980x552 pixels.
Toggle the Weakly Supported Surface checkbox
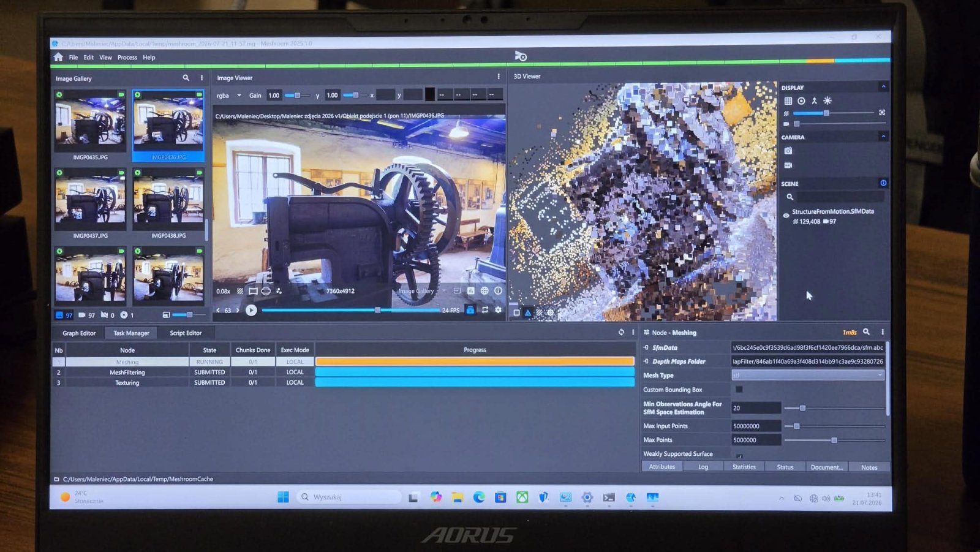[x=739, y=455]
